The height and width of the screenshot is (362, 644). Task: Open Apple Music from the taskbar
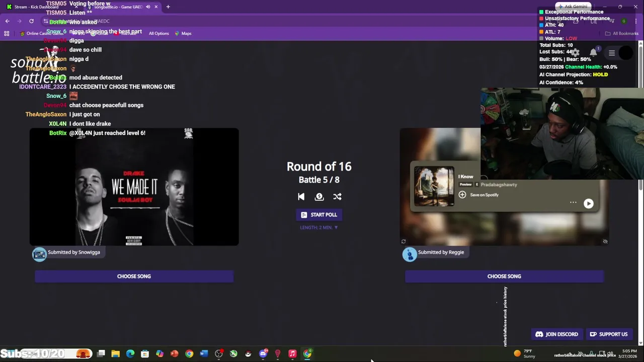292,354
